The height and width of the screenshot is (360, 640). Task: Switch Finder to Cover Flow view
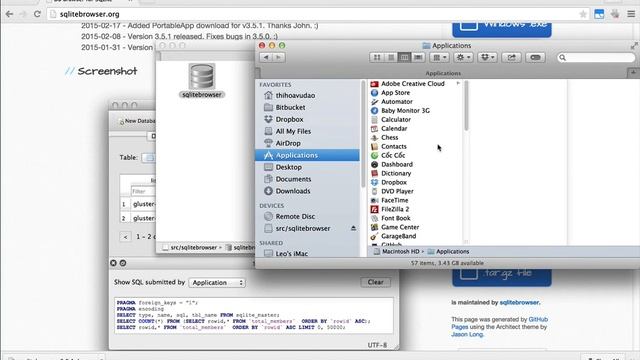[418, 58]
